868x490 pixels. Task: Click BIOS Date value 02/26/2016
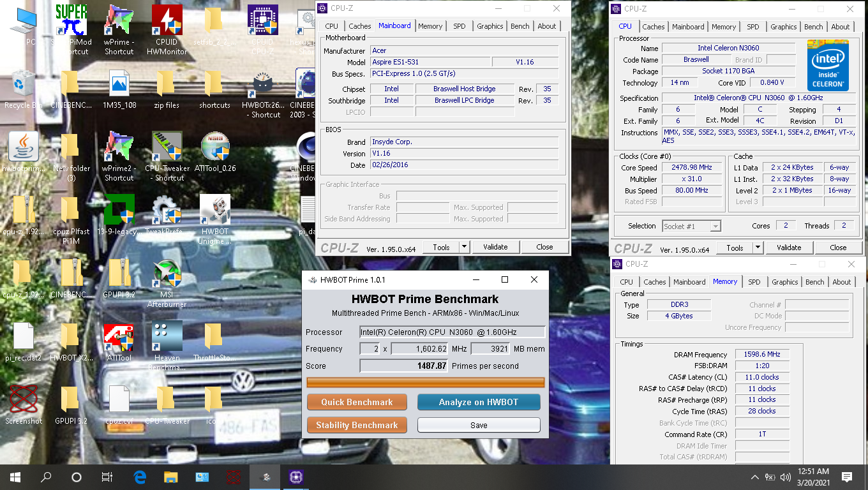point(465,165)
